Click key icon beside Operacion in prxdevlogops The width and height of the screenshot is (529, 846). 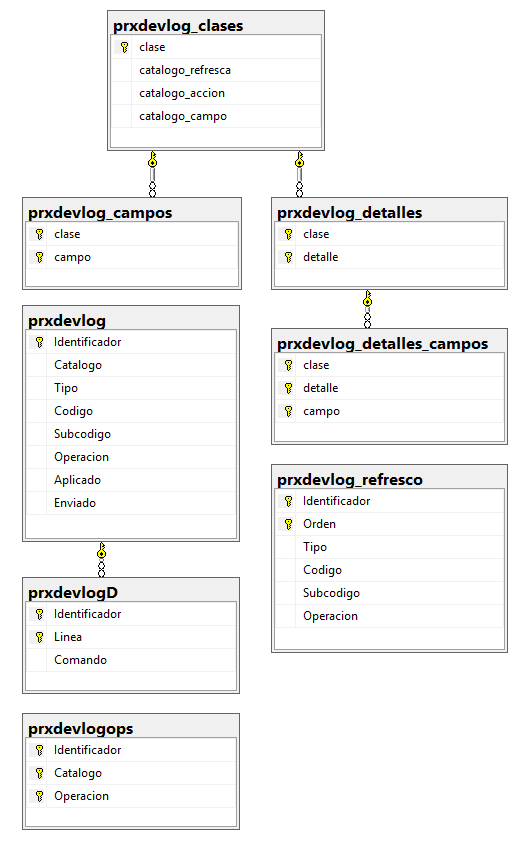[39, 796]
